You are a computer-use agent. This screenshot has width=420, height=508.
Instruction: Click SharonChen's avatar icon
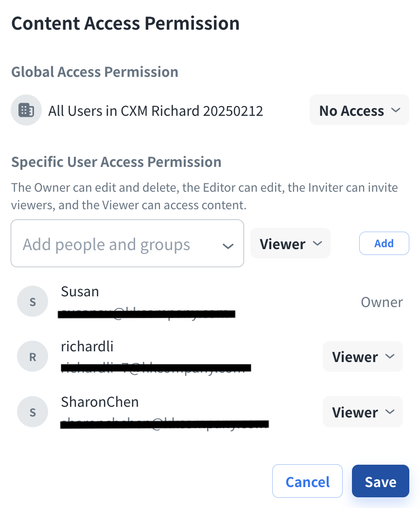[x=33, y=412]
